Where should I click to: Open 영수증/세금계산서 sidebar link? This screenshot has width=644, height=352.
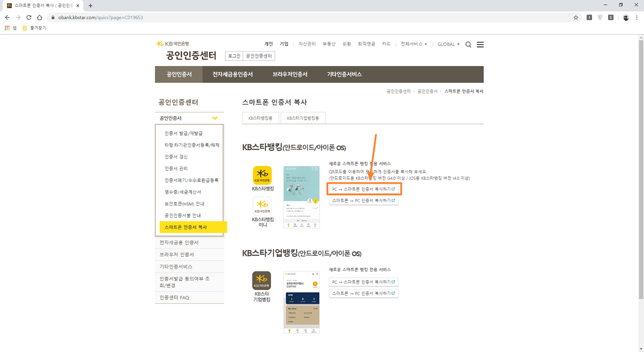point(183,192)
